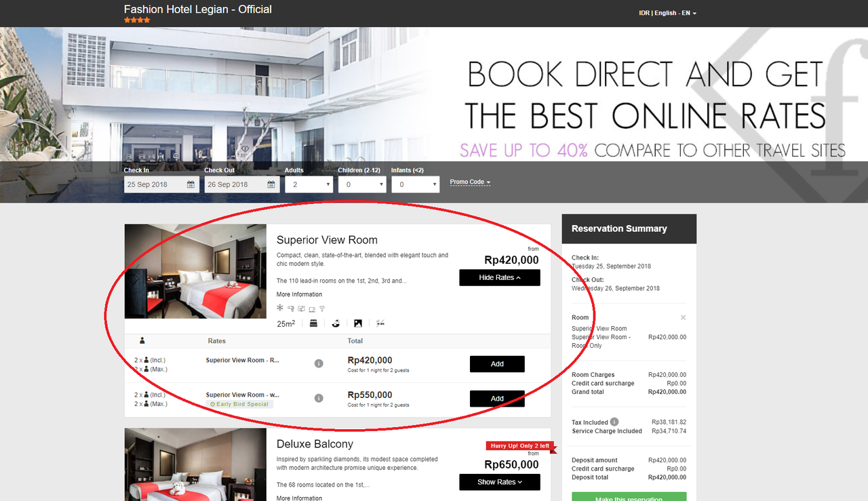
Task: Open the Deluxe Balcony room photo
Action: pyautogui.click(x=195, y=464)
